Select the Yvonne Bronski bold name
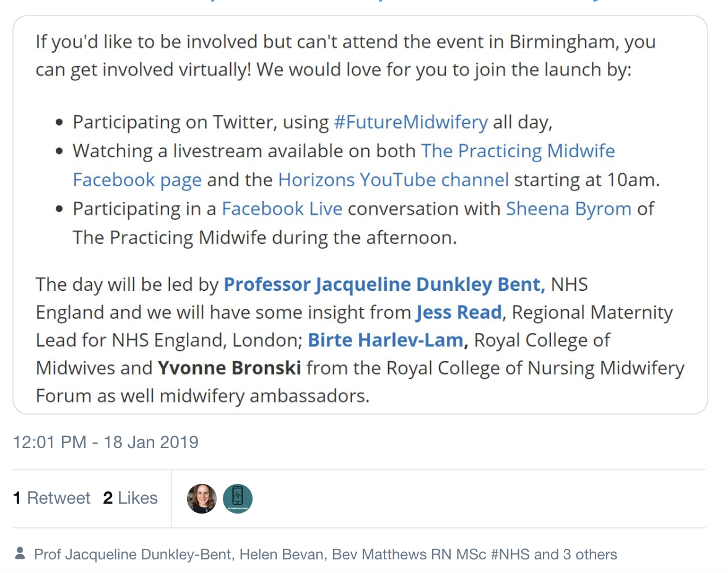This screenshot has width=728, height=573. (229, 368)
